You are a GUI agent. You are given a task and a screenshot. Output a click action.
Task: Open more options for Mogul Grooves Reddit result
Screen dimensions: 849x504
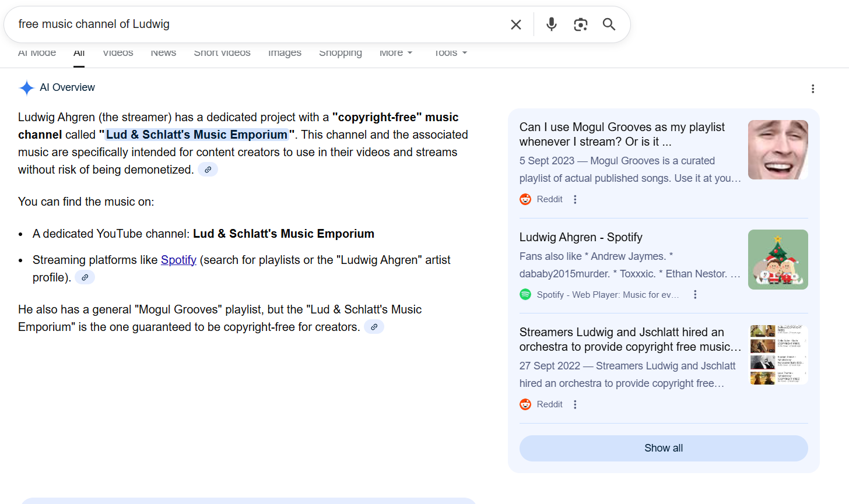click(575, 199)
